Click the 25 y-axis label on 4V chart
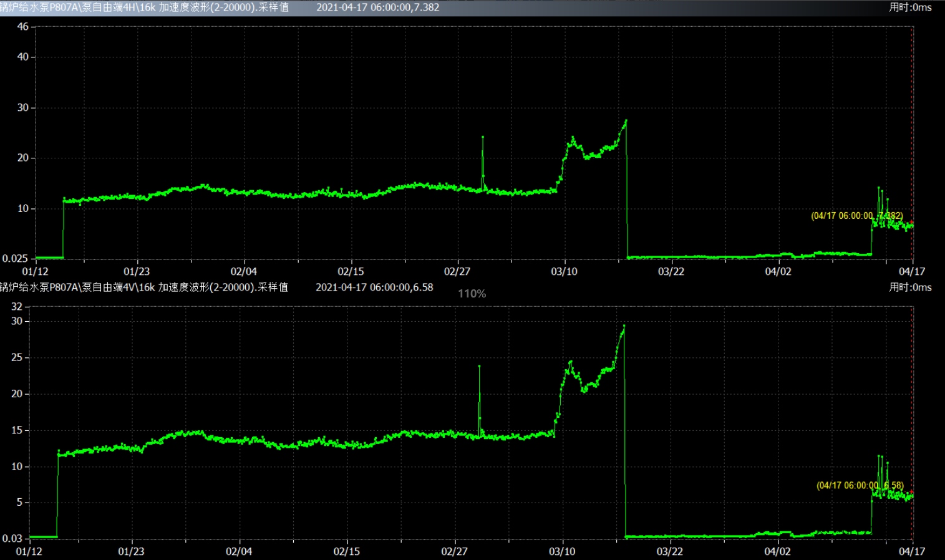The height and width of the screenshot is (560, 945). [17, 357]
